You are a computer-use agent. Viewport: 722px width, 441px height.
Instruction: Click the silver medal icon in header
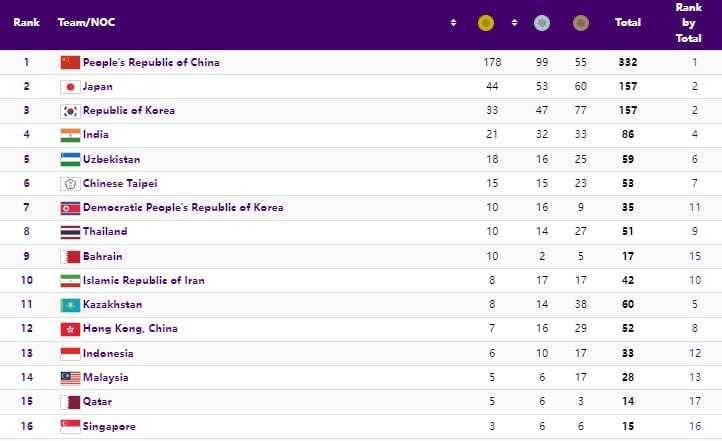coord(542,23)
